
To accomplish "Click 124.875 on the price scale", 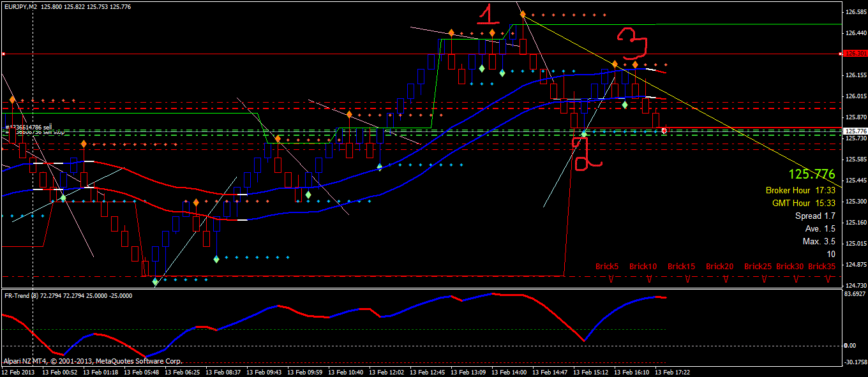I will coord(855,265).
